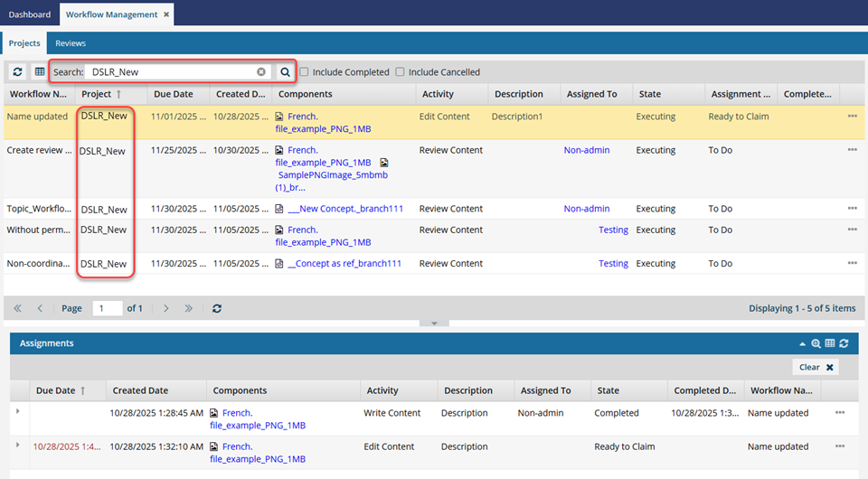Refresh the pagination bar

[217, 308]
